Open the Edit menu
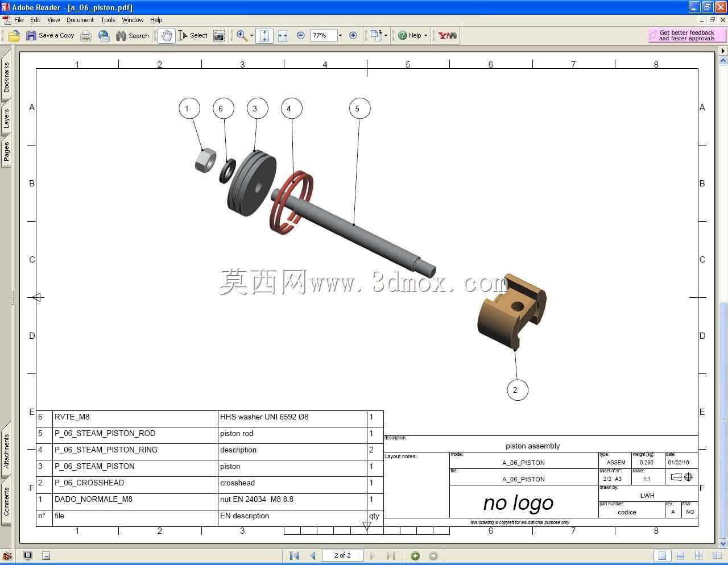The width and height of the screenshot is (728, 565). pyautogui.click(x=35, y=20)
